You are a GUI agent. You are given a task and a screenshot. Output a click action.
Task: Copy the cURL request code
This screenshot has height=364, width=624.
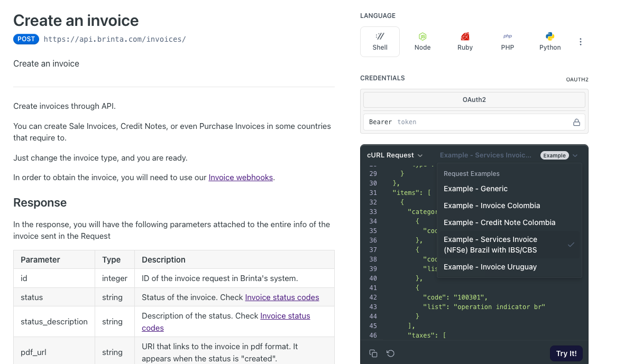373,353
